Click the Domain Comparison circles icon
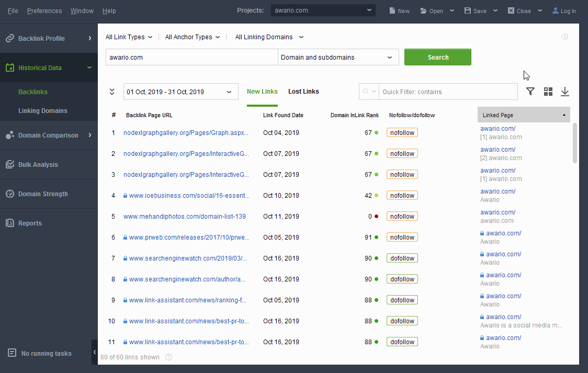The height and width of the screenshot is (373, 588). pyautogui.click(x=10, y=135)
